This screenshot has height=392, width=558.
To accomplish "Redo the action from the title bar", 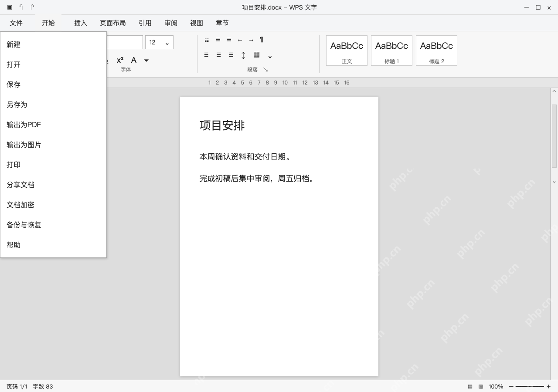I will [x=32, y=7].
